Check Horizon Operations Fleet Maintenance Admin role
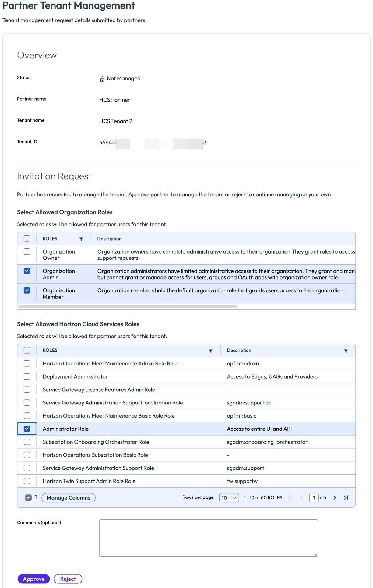 coord(27,363)
